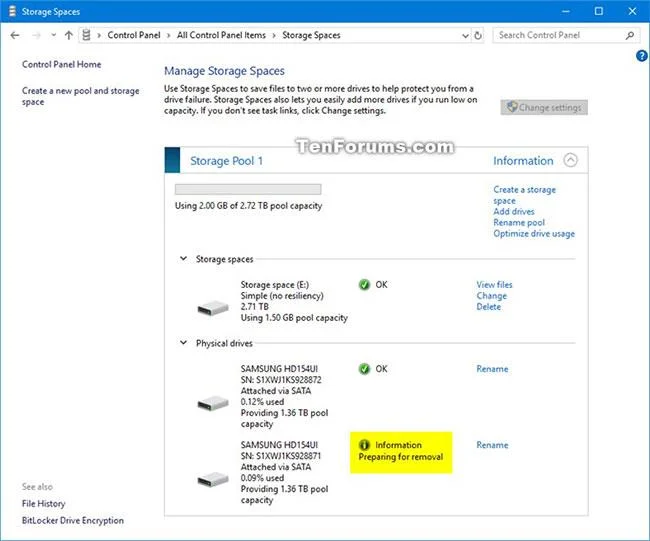Go up one level with Up arrow

[69, 35]
